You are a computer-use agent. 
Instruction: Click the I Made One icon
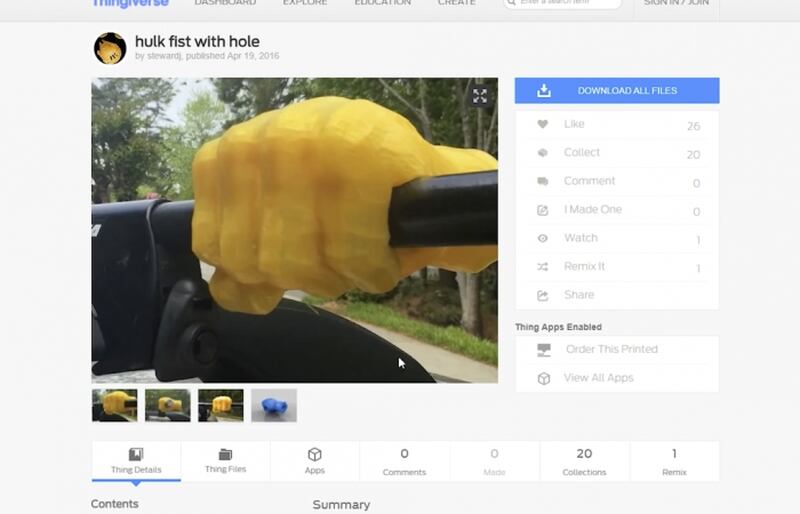pos(542,210)
